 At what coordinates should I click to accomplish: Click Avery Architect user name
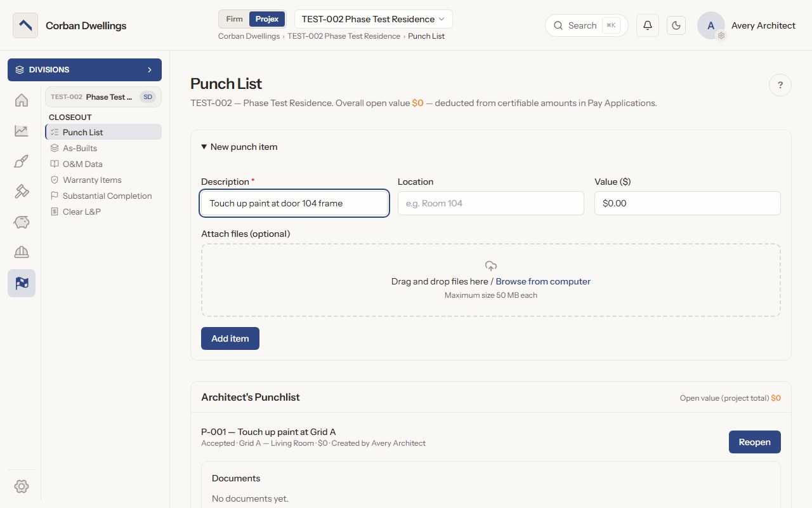point(763,25)
